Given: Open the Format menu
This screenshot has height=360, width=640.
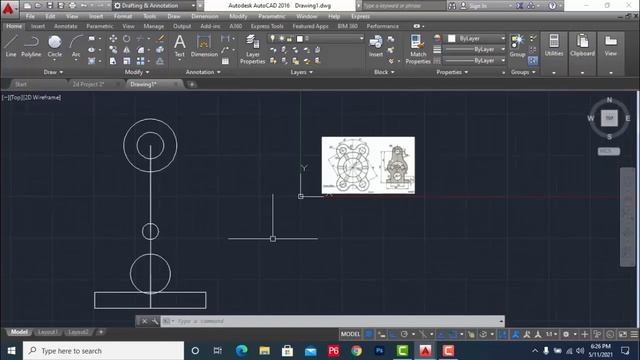Looking at the screenshot, I should coord(122,16).
